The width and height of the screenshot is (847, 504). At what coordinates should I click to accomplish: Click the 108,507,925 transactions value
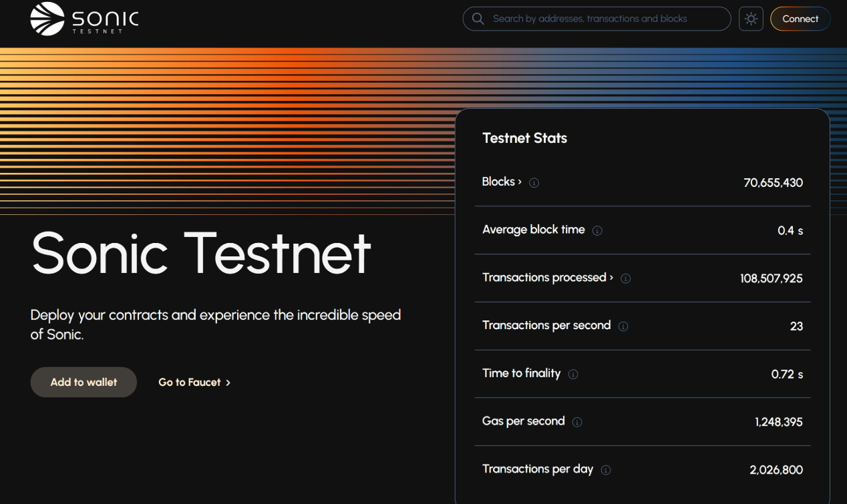(771, 278)
